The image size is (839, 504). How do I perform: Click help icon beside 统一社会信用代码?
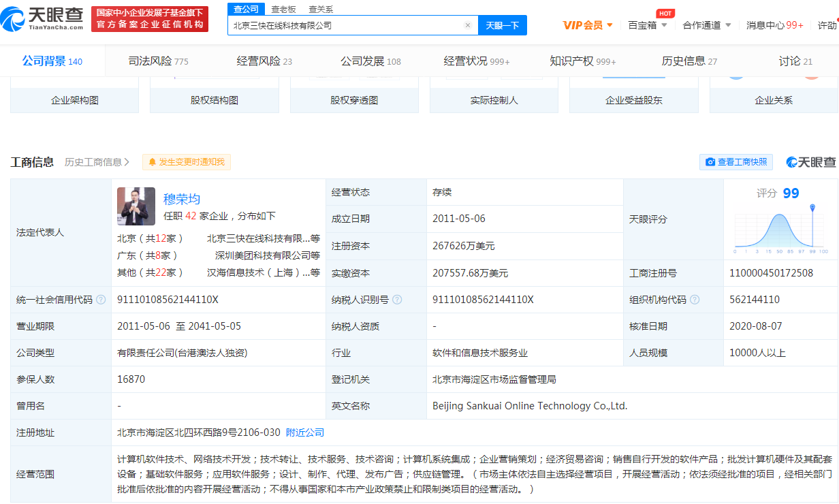pyautogui.click(x=101, y=300)
